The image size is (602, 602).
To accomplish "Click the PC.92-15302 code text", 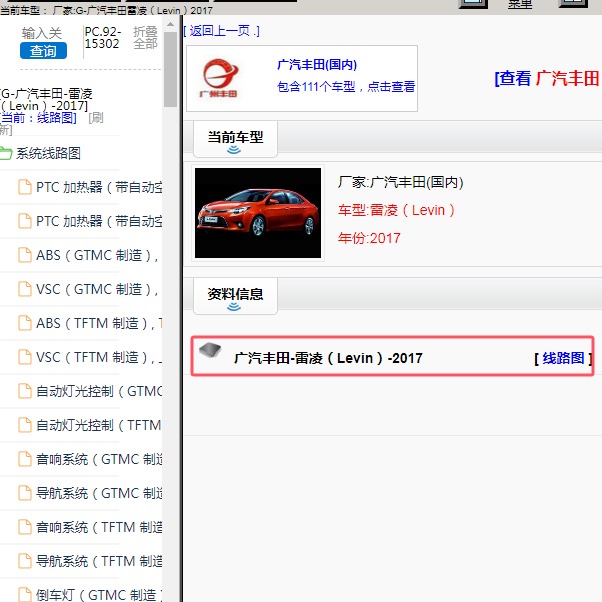I will point(103,38).
